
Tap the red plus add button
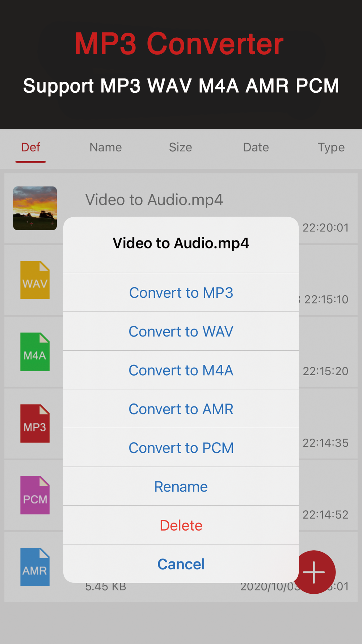[x=314, y=572]
